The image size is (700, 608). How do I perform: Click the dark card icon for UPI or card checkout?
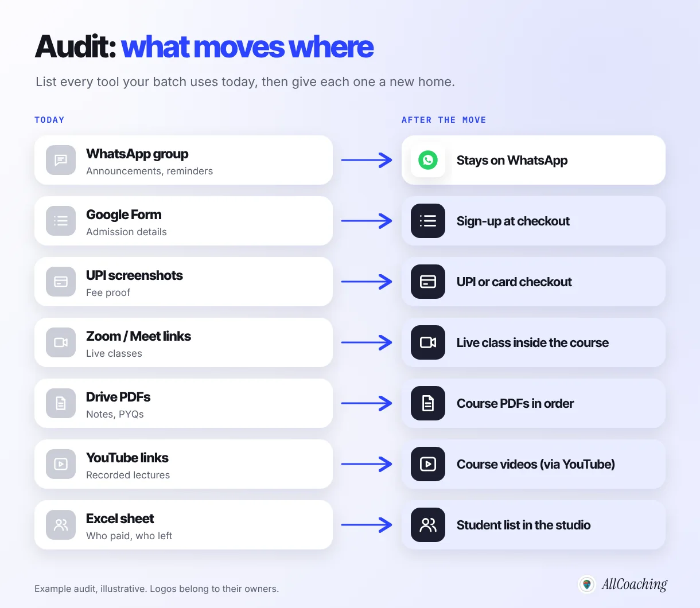(428, 282)
